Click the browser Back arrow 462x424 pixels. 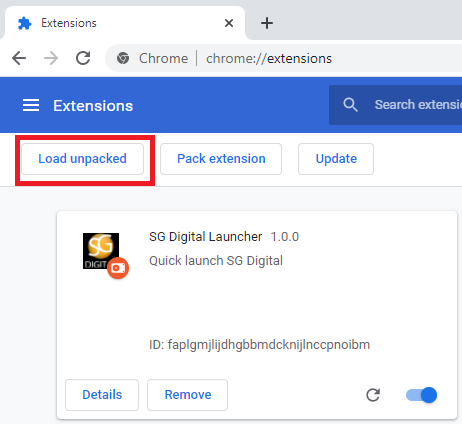point(19,58)
